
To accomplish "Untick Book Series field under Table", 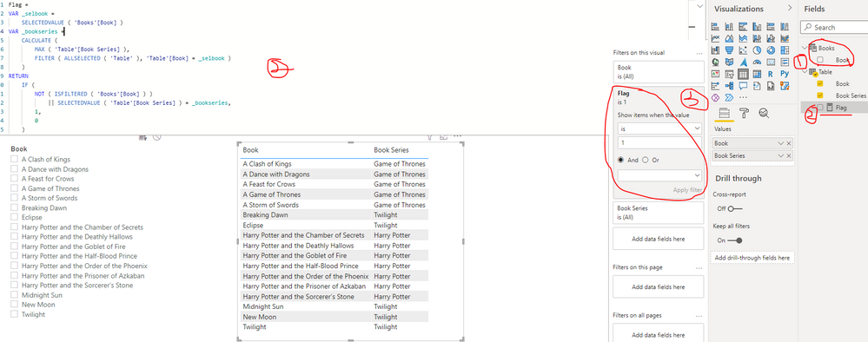I will tap(820, 95).
